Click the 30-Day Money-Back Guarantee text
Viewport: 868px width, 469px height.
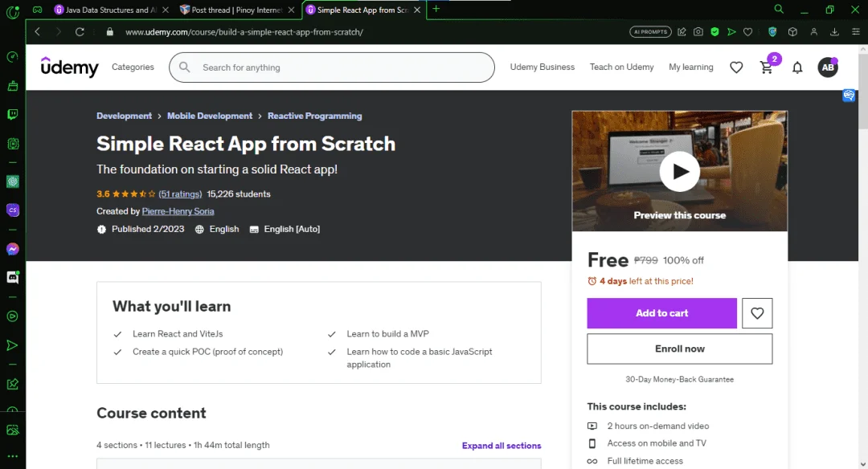[x=679, y=379]
